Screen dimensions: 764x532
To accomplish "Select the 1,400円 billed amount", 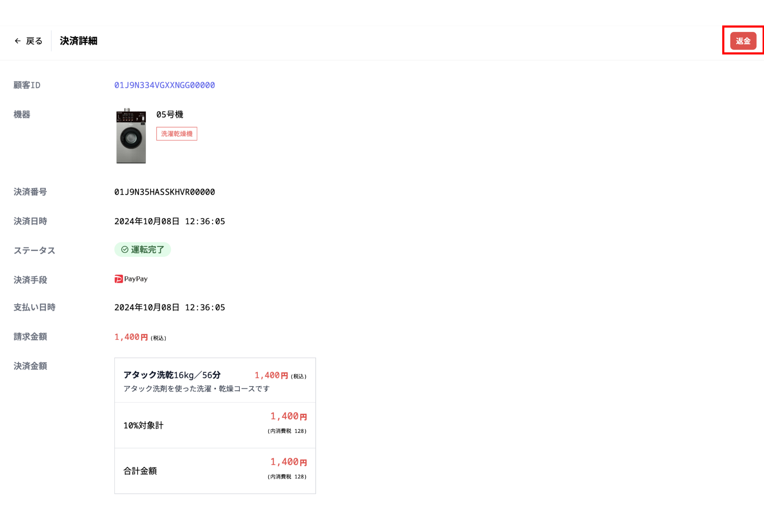I will 132,337.
